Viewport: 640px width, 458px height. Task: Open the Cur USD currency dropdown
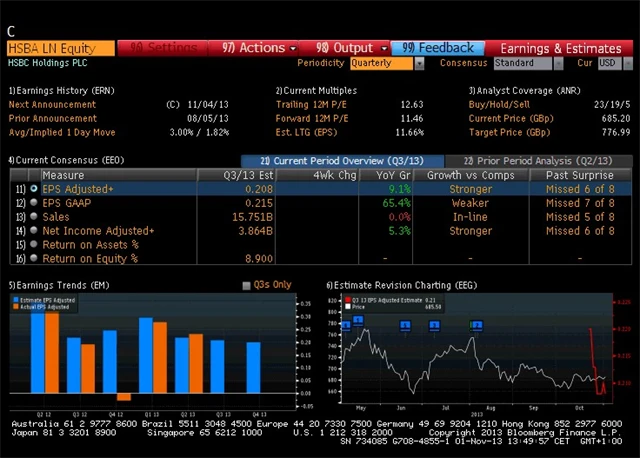608,63
